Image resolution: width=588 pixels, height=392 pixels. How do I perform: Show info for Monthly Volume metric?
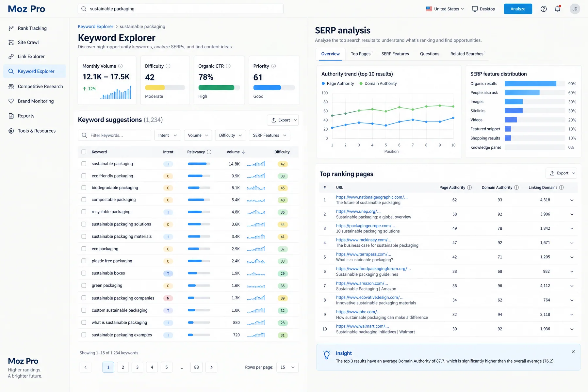[121, 66]
